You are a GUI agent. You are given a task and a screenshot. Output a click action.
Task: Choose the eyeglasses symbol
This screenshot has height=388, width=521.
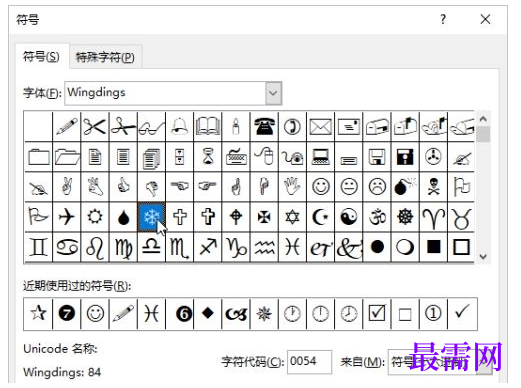[152, 127]
